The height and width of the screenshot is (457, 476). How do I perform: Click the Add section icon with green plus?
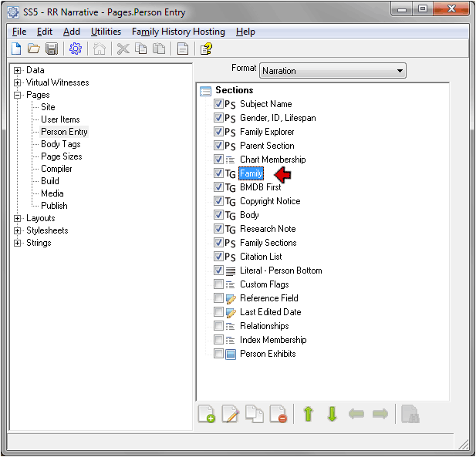point(207,414)
